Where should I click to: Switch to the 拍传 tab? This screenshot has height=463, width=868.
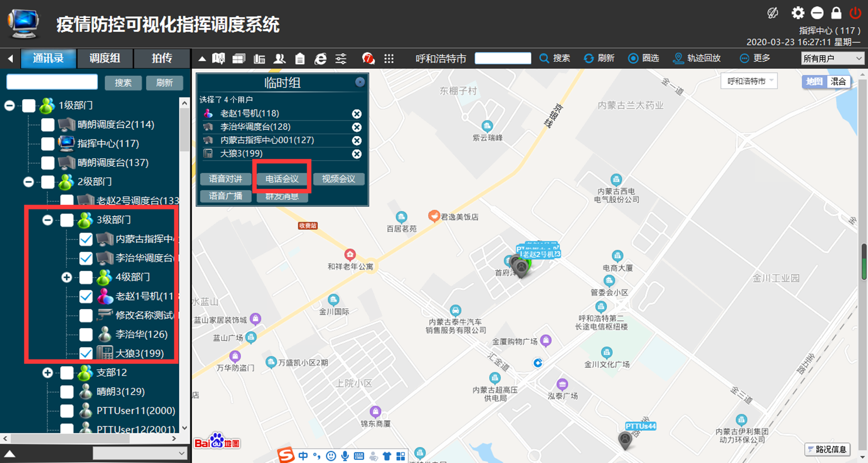[162, 59]
